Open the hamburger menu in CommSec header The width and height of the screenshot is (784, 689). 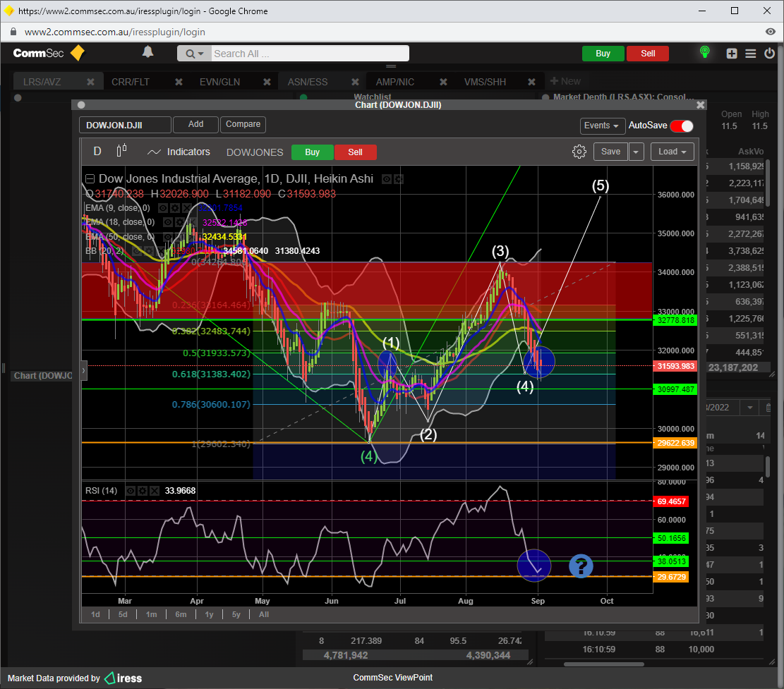pyautogui.click(x=751, y=54)
